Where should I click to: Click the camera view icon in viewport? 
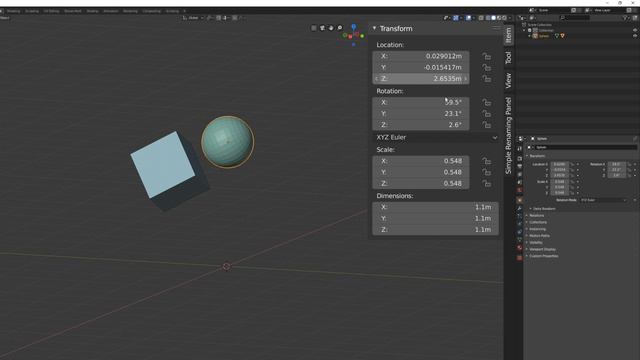point(322,28)
